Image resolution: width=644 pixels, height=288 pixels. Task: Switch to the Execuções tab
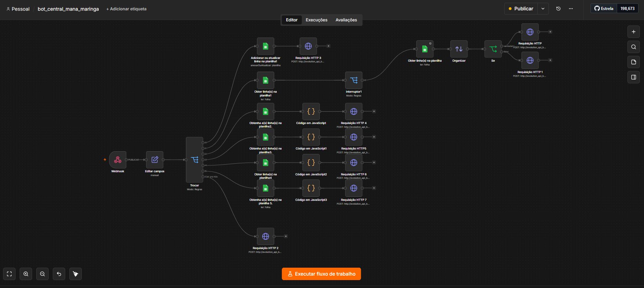click(316, 20)
